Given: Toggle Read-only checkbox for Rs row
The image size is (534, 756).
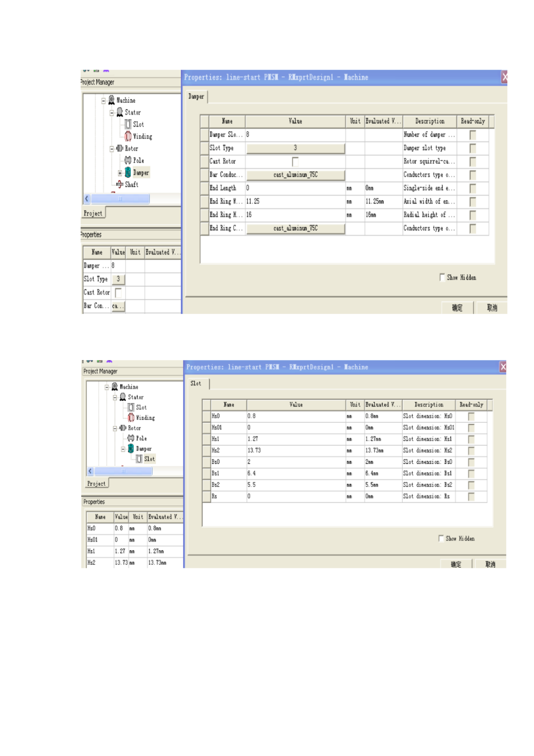Looking at the screenshot, I should pos(471,497).
